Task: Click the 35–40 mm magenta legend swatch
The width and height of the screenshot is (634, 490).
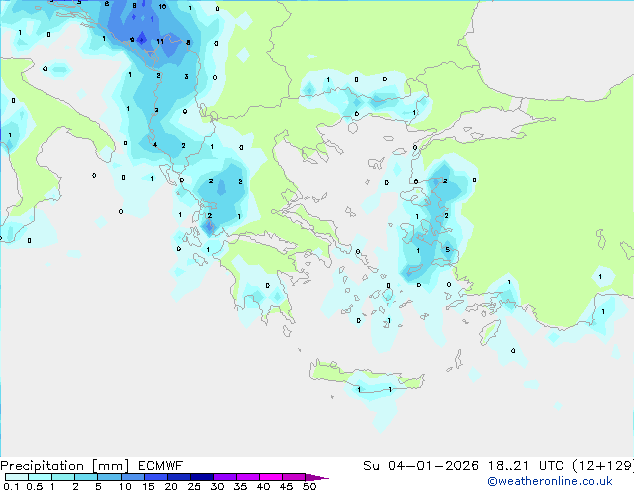Action: click(247, 477)
